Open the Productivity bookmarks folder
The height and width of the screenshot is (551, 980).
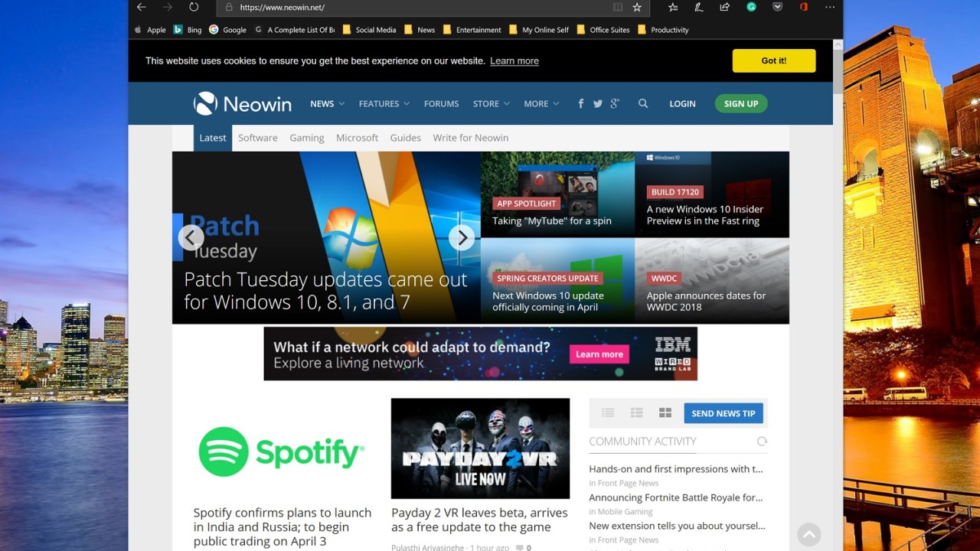point(663,30)
